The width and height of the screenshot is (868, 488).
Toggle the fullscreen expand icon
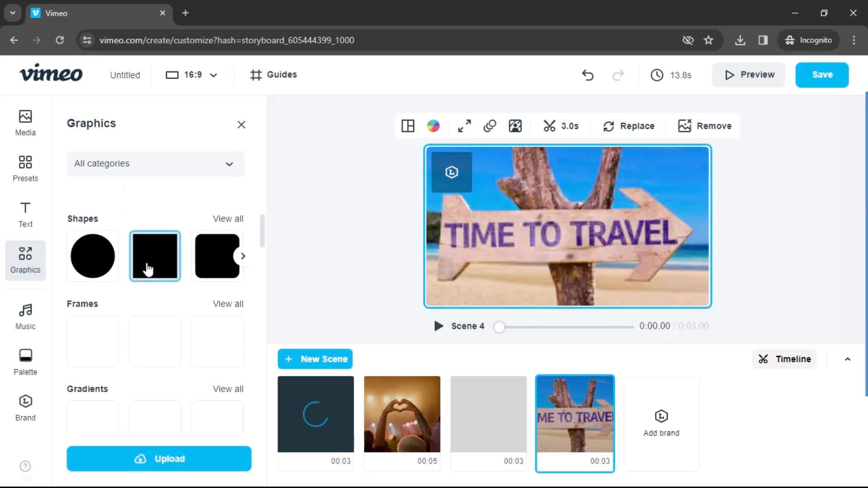pyautogui.click(x=464, y=126)
